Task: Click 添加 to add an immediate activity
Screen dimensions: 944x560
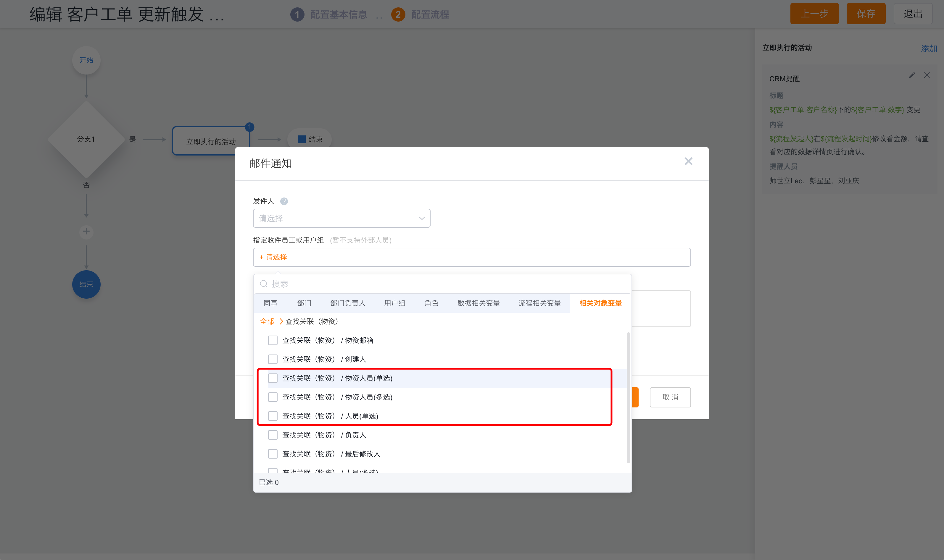Action: (x=929, y=48)
